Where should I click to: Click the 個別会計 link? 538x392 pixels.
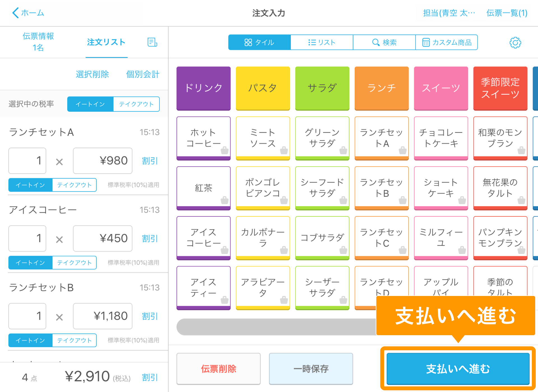pyautogui.click(x=143, y=74)
